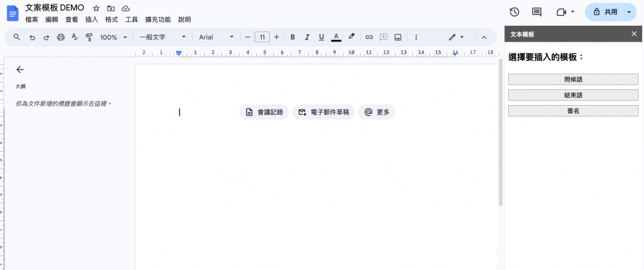644x270 pixels.
Task: Insert 電子郵件草稿 chip
Action: pos(323,112)
